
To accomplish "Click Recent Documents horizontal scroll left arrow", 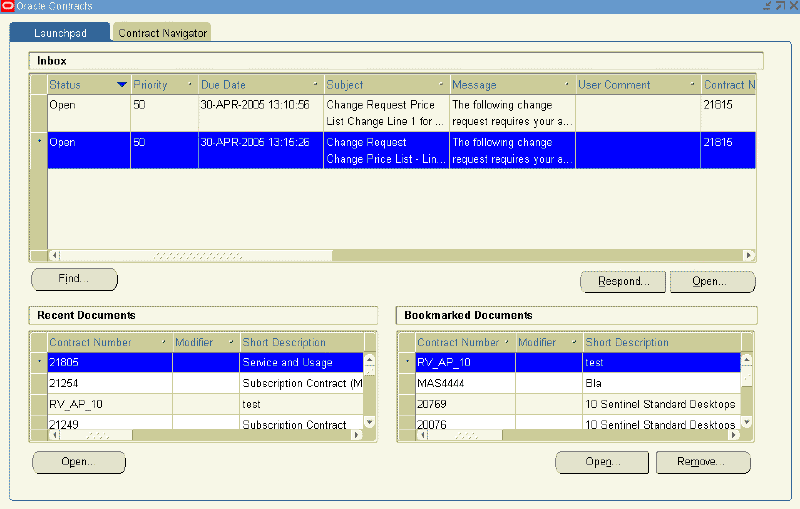I will tap(54, 435).
